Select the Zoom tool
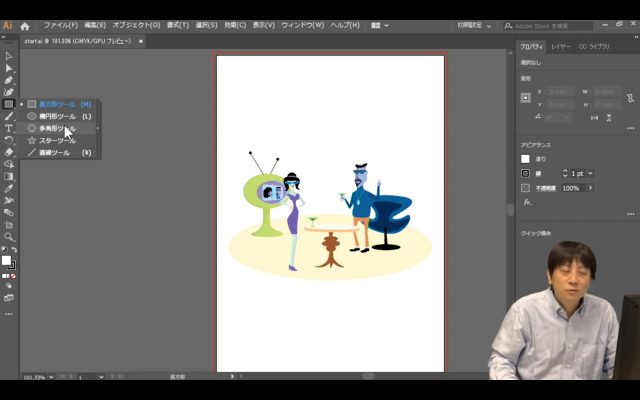The image size is (640, 400). coord(9,237)
